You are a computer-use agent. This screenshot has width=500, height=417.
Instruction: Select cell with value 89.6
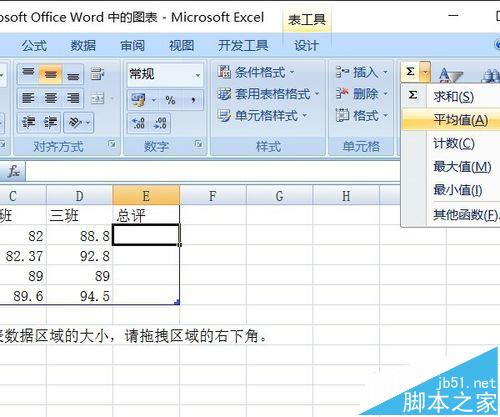(x=23, y=296)
